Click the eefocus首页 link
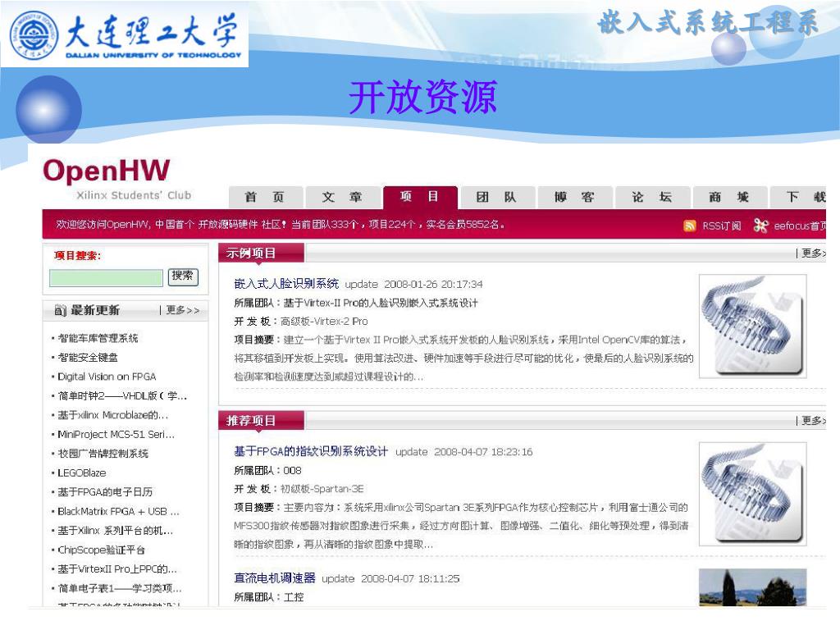840x630 pixels. 800,226
